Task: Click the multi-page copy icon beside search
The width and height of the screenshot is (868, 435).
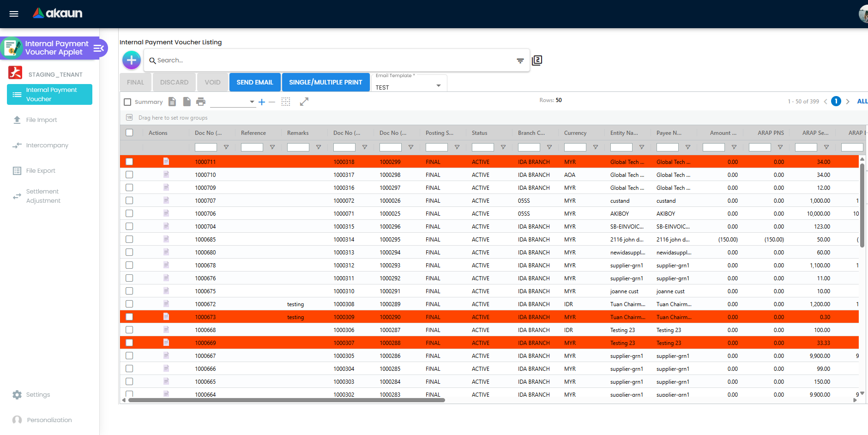Action: 536,60
